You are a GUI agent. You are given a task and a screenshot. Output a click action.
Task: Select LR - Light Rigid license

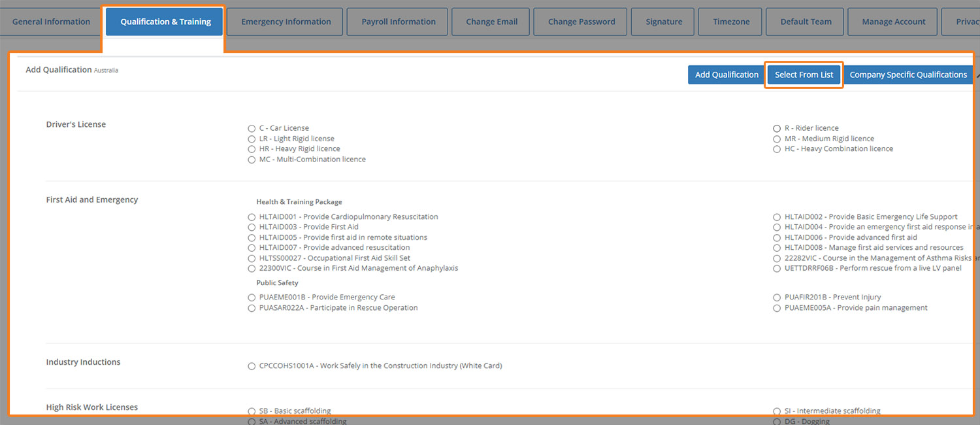click(x=252, y=139)
